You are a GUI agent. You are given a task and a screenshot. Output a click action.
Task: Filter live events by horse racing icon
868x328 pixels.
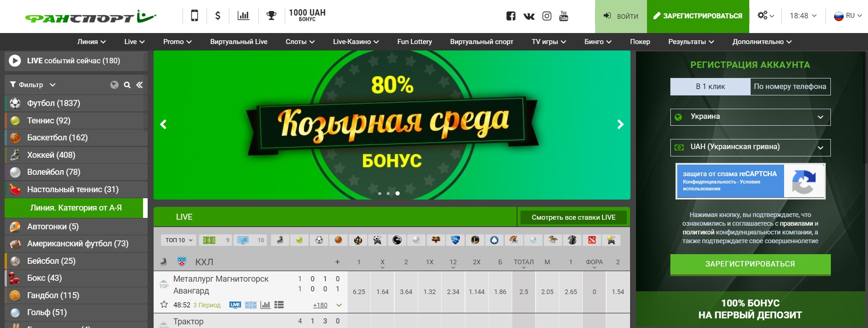coord(553,240)
